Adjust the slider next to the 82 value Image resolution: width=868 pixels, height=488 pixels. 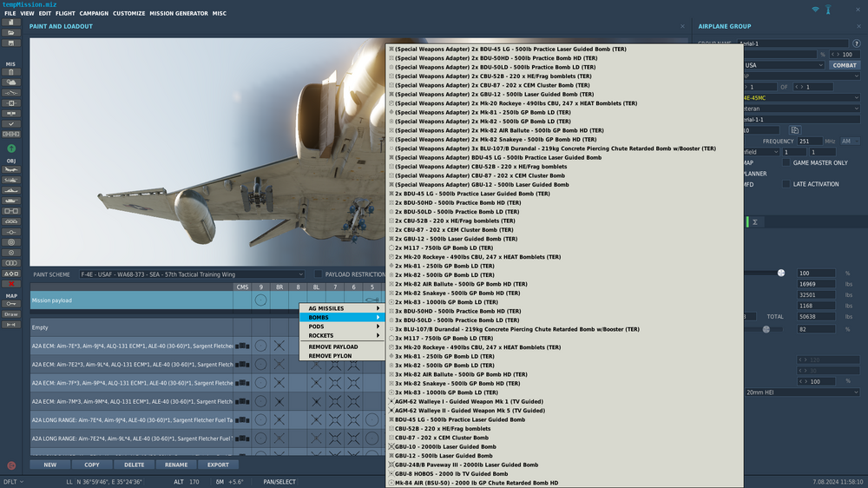[x=766, y=329]
